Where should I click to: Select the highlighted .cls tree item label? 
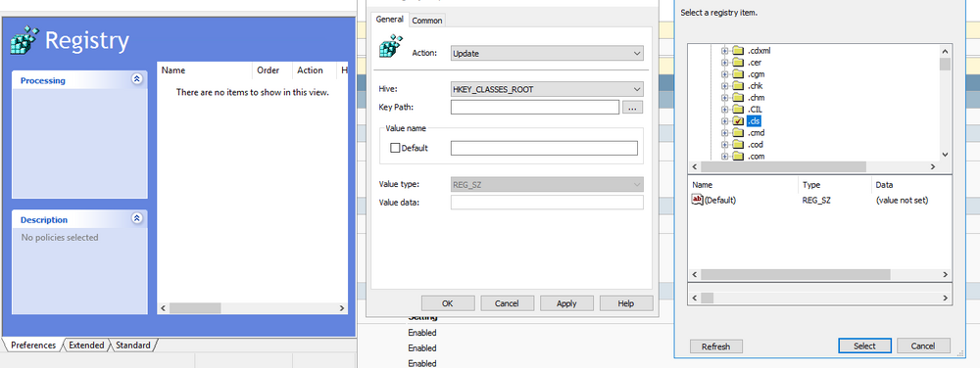point(754,121)
